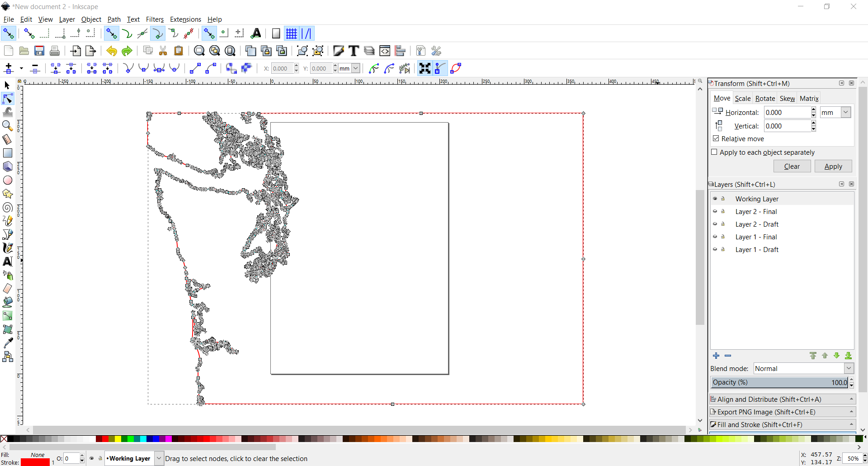This screenshot has height=466, width=868.
Task: Select the Eraser tool
Action: (8, 289)
